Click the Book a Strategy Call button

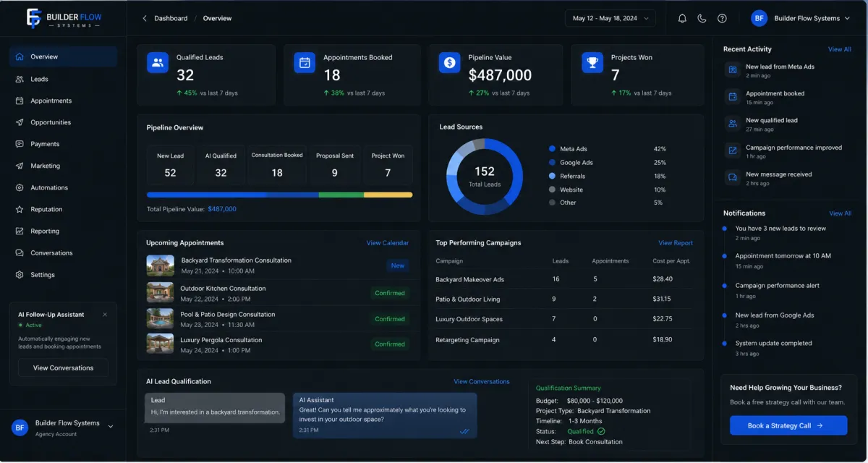coord(788,425)
